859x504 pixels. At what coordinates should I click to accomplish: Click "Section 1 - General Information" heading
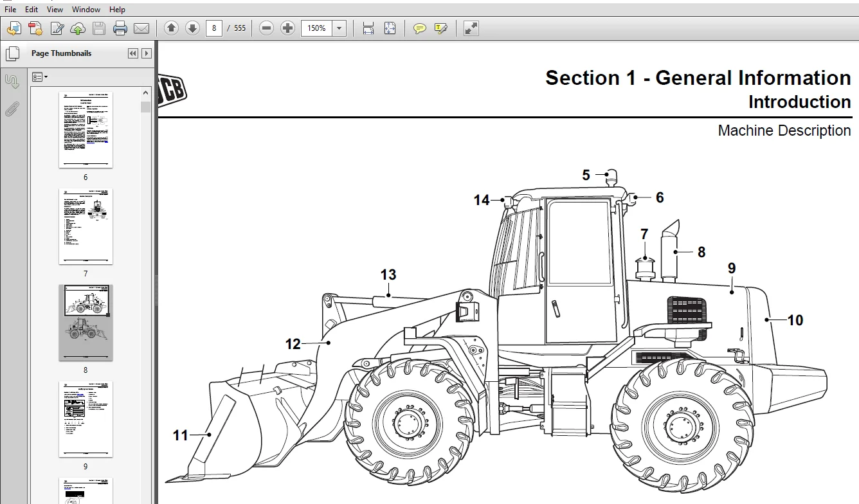click(x=698, y=78)
